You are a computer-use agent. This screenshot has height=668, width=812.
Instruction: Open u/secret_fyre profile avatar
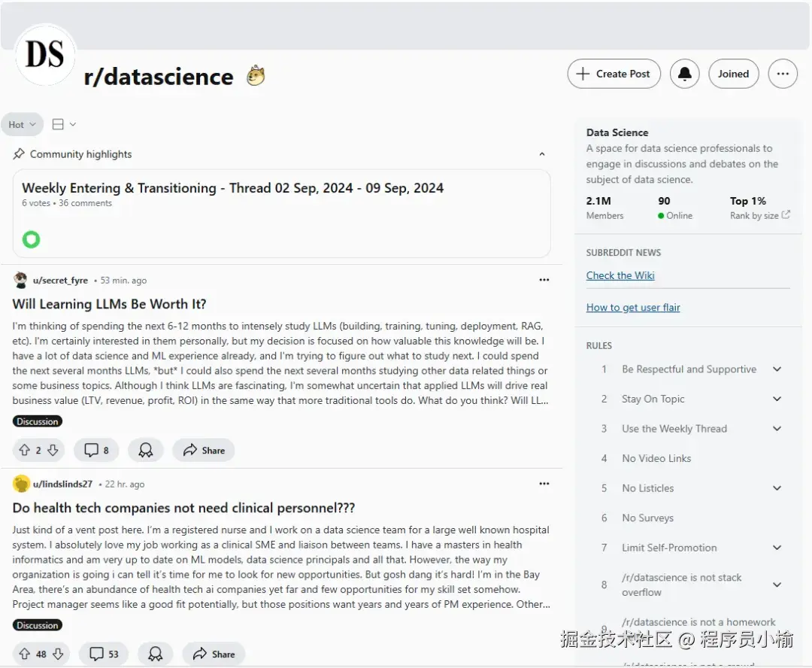click(20, 280)
